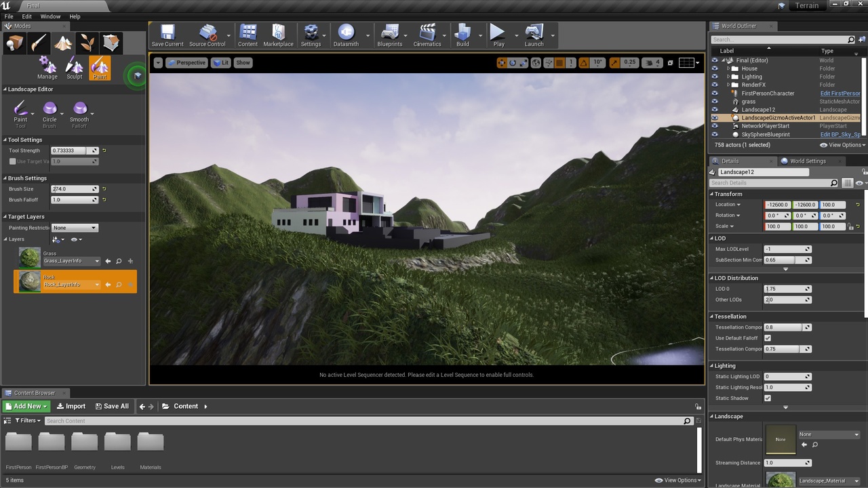The image size is (868, 488).
Task: Expand the RenderFX folder in outliner
Action: tap(728, 85)
